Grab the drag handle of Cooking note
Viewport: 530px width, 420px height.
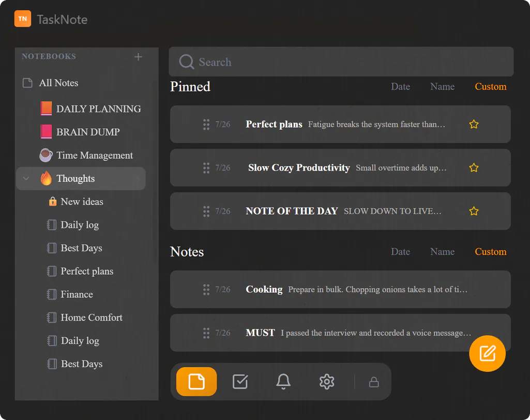click(206, 290)
